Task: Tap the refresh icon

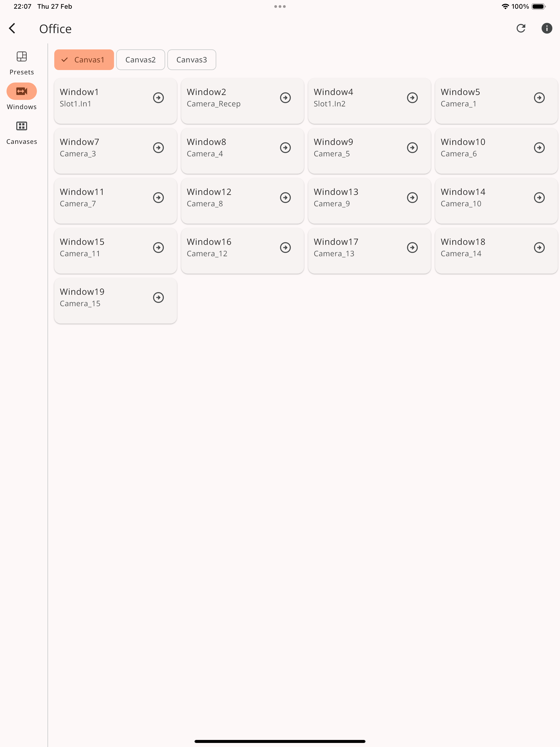Action: point(520,29)
